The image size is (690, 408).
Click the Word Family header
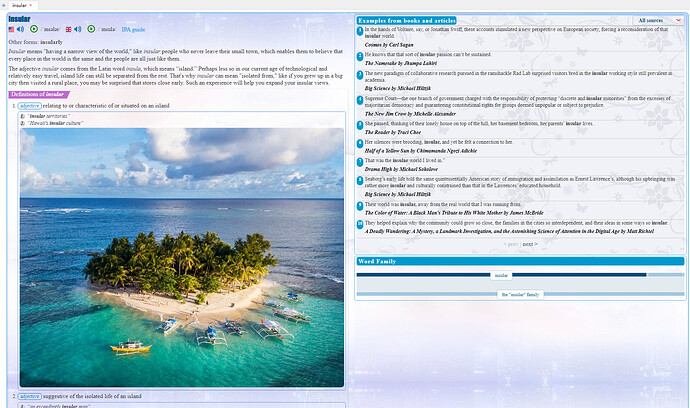pos(520,261)
